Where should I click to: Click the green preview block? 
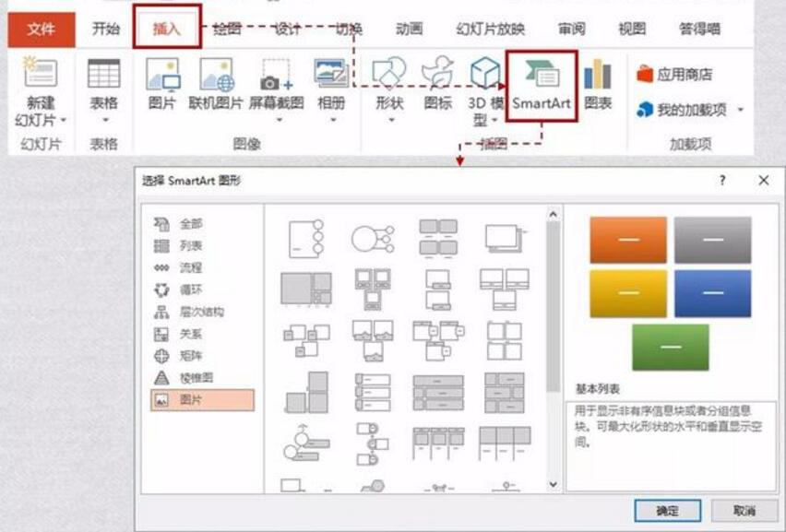(670, 348)
